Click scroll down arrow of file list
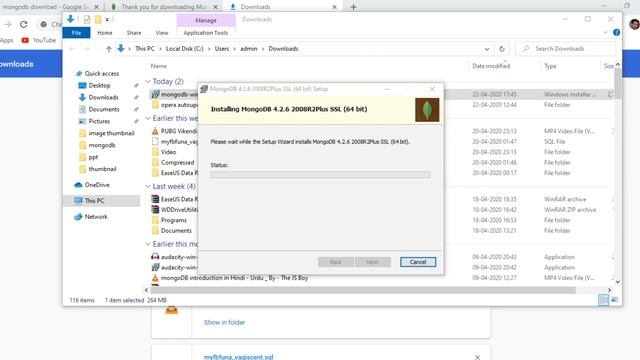 click(x=618, y=282)
